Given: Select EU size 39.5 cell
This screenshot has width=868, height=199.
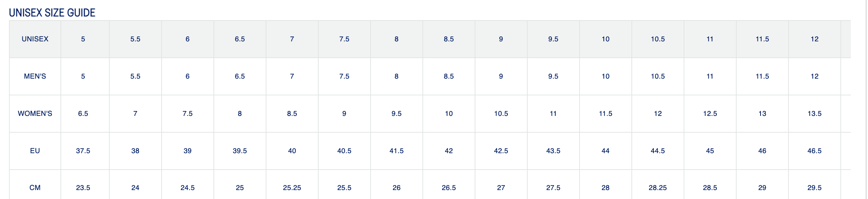Looking at the screenshot, I should point(240,151).
